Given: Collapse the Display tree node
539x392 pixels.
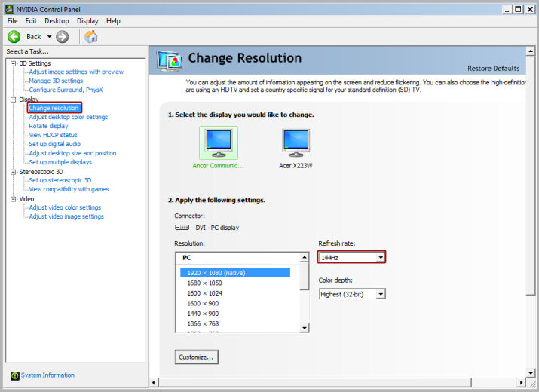Looking at the screenshot, I should click(14, 100).
